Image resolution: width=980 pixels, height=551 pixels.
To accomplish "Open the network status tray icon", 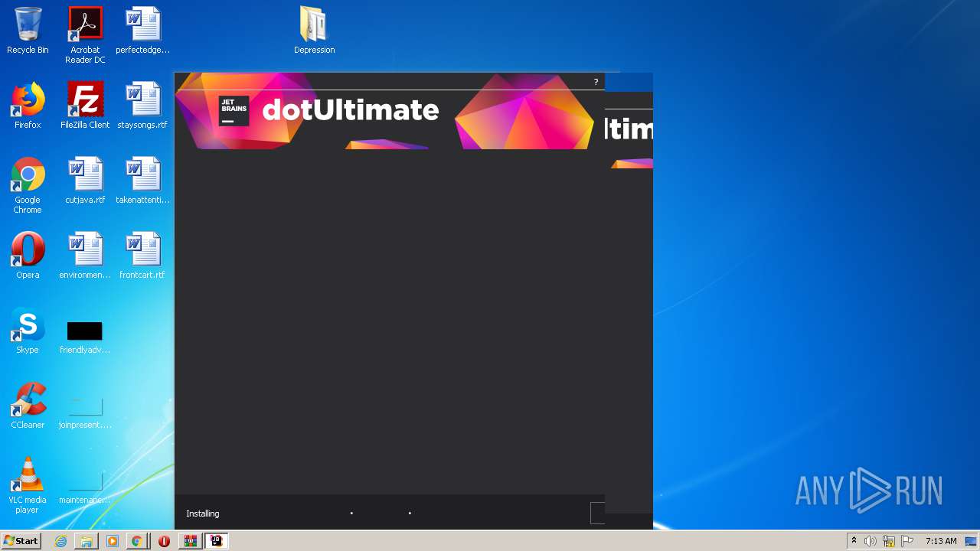I will (x=889, y=541).
